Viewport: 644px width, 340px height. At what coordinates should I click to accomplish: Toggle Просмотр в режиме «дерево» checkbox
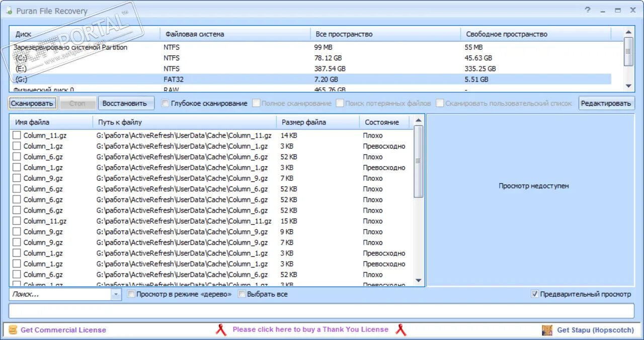[131, 294]
